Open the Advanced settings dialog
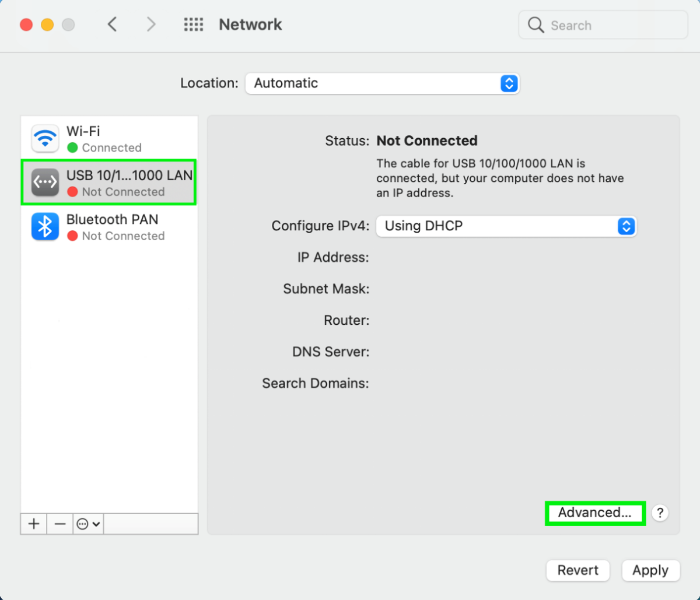Viewport: 700px width, 600px height. pos(594,513)
